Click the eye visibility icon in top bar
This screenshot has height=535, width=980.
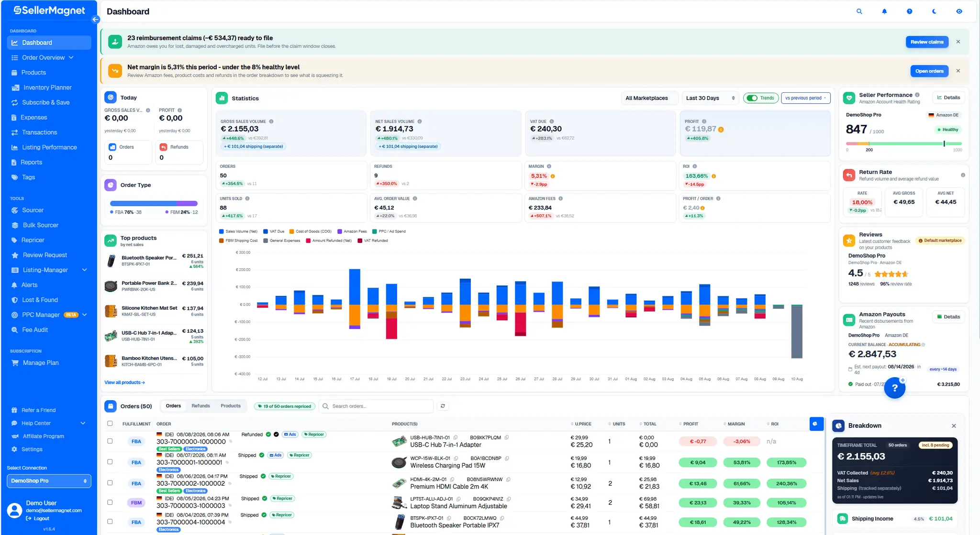pyautogui.click(x=959, y=11)
